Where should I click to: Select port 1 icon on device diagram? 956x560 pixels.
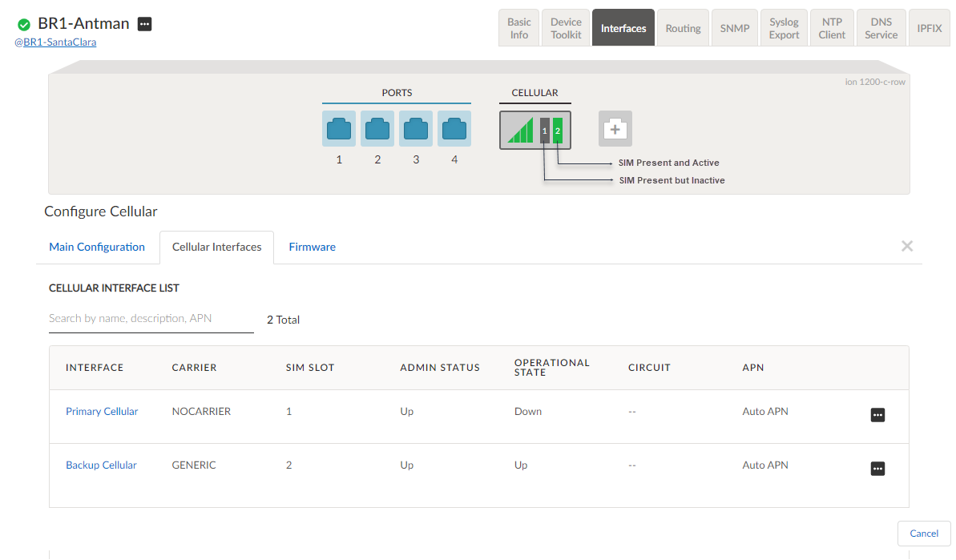click(338, 128)
